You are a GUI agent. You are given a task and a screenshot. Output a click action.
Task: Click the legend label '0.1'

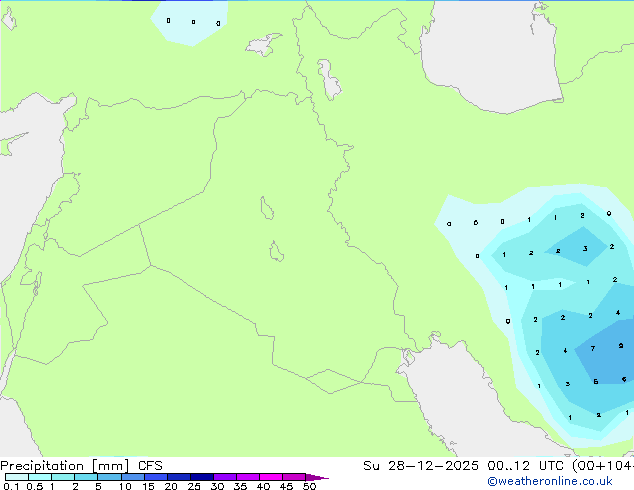[x=11, y=486]
